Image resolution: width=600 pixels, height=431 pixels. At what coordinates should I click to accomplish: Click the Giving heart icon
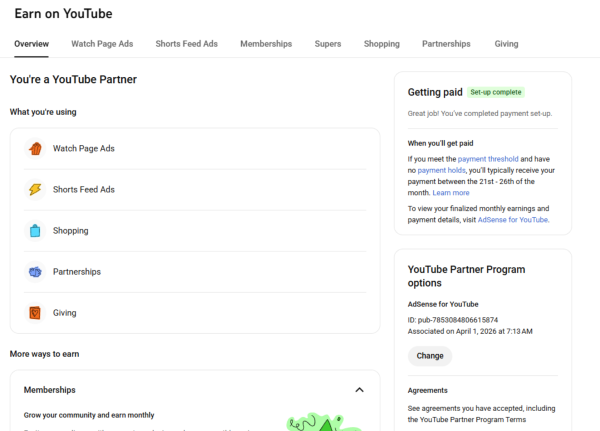pos(35,313)
